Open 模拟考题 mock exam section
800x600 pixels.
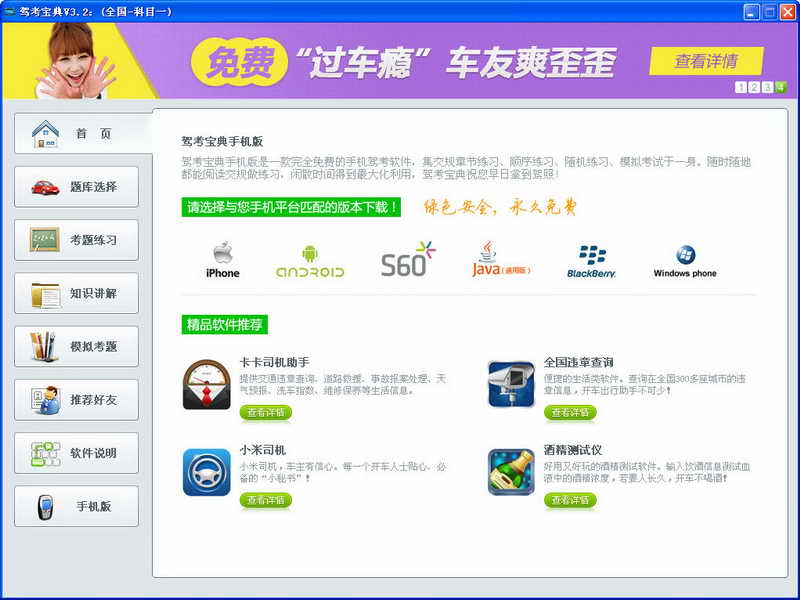(x=77, y=346)
